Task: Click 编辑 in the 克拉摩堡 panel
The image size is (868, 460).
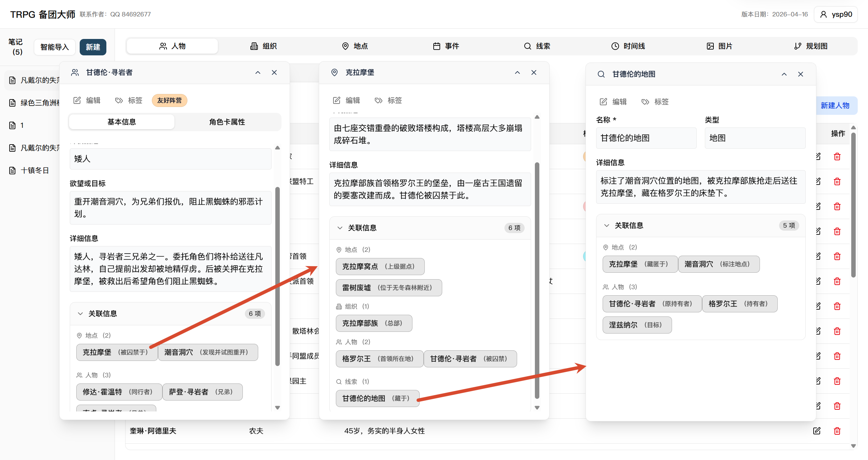Action: point(347,100)
